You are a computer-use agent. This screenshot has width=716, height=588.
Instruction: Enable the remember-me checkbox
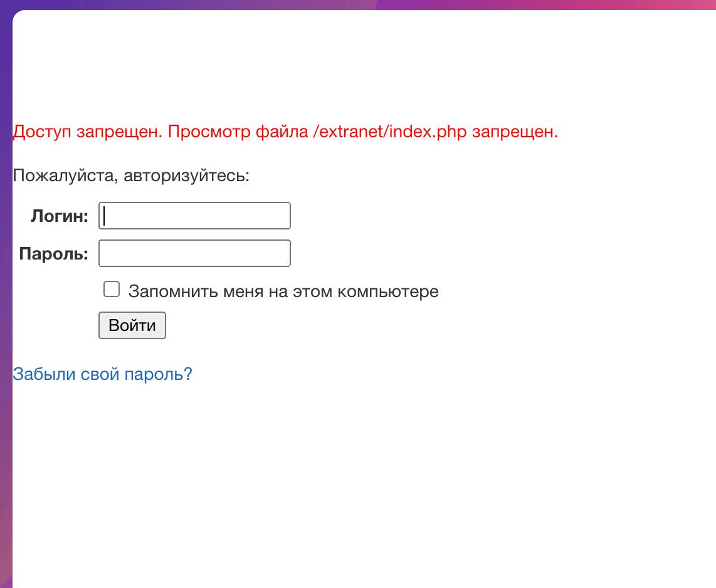click(112, 289)
